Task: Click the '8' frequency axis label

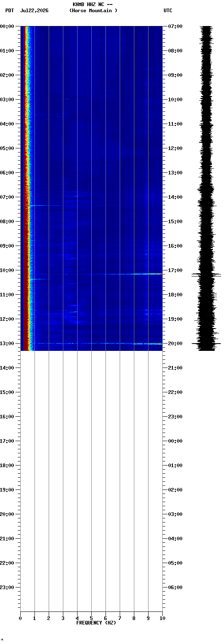Action: click(x=134, y=618)
